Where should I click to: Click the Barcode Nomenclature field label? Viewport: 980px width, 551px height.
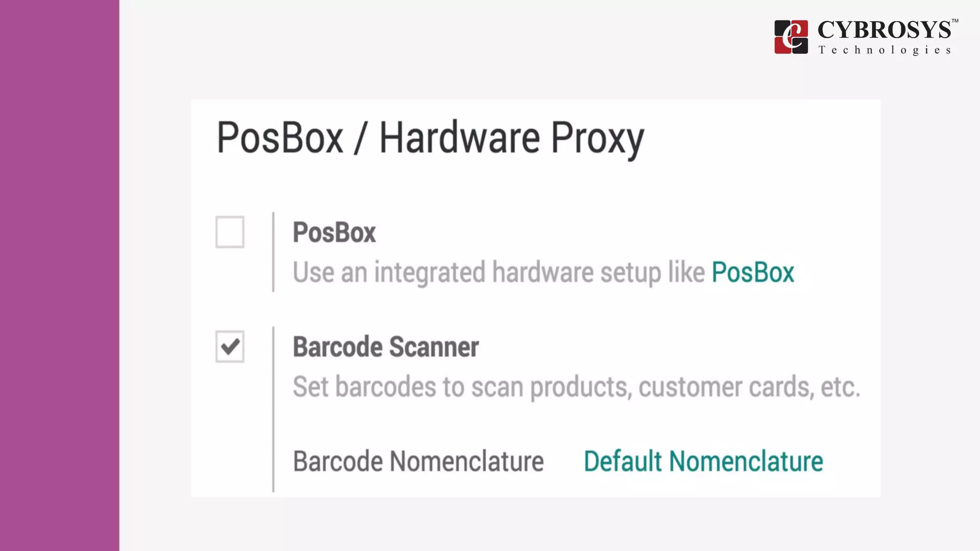click(418, 461)
